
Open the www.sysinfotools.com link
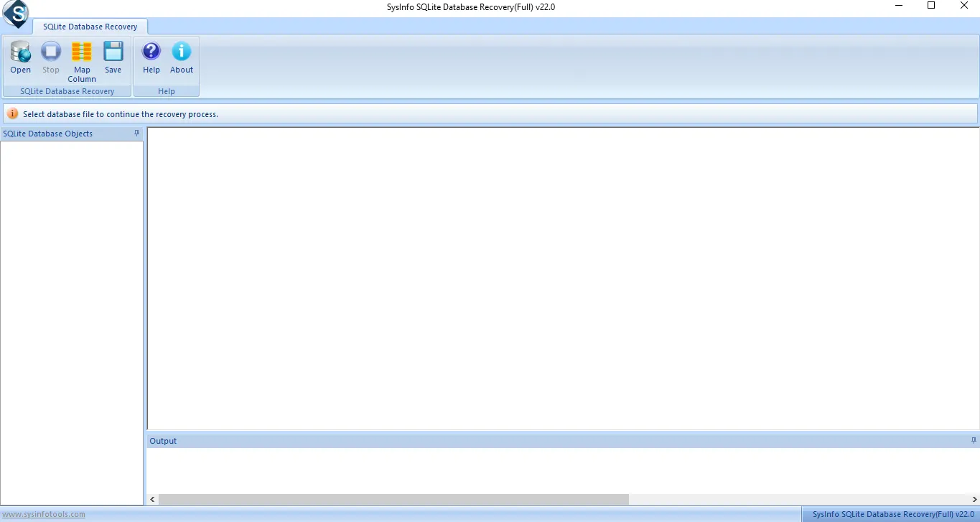pos(42,514)
